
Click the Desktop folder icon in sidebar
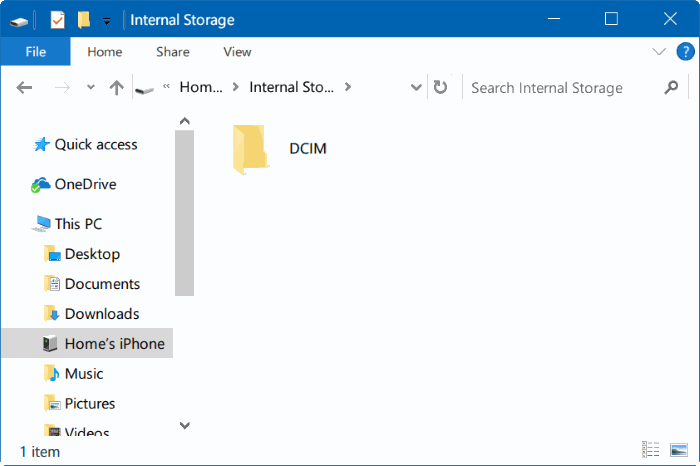52,254
